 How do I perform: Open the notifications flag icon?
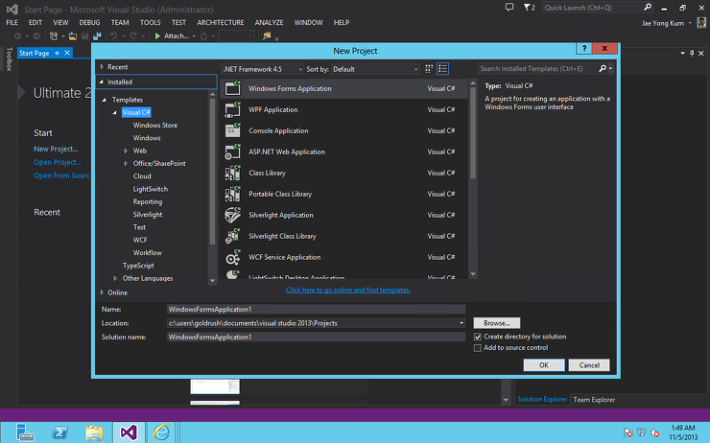coord(529,7)
